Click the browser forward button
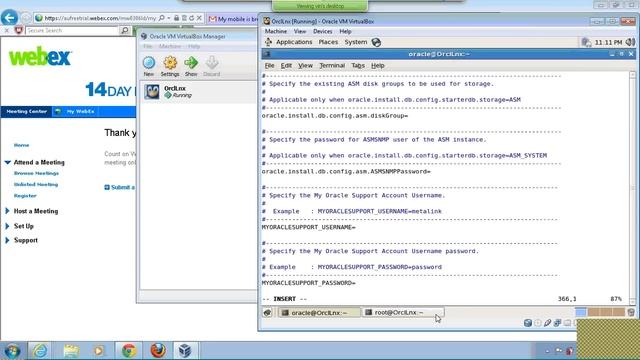 (26, 18)
